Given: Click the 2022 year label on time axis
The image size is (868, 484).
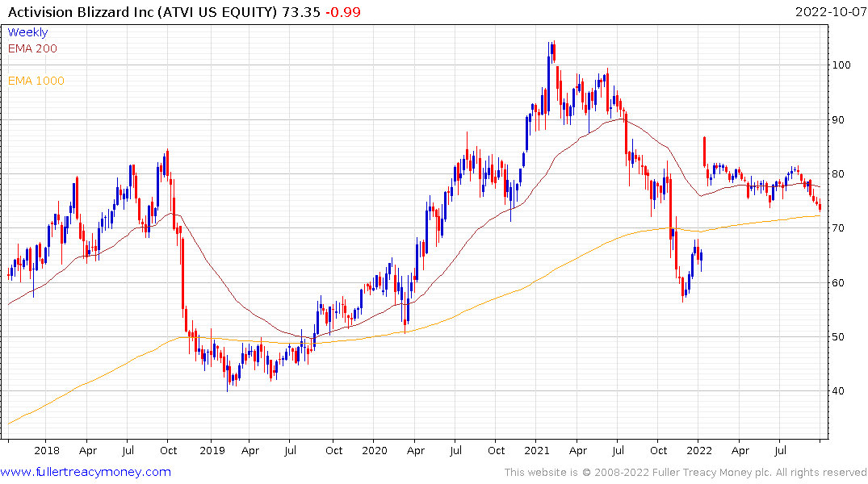Looking at the screenshot, I should pos(699,450).
